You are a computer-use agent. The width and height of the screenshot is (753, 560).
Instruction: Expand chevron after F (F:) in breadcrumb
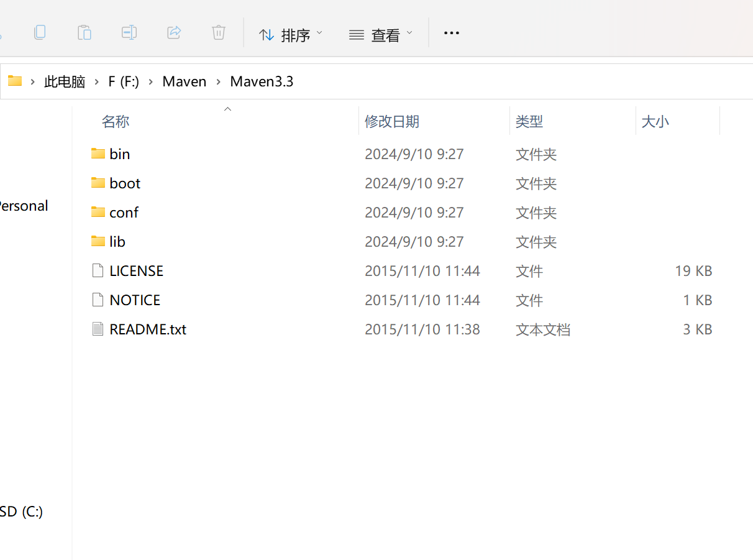pyautogui.click(x=151, y=81)
